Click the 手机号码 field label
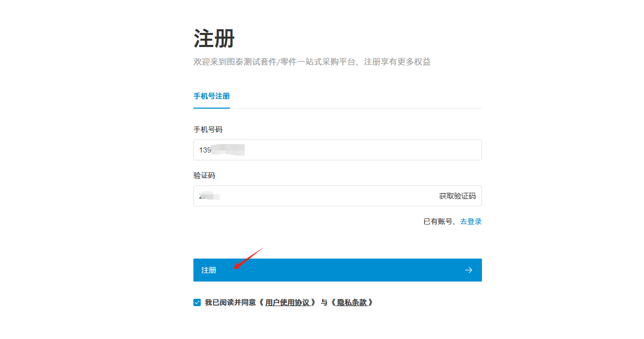The width and height of the screenshot is (644, 339). click(208, 130)
